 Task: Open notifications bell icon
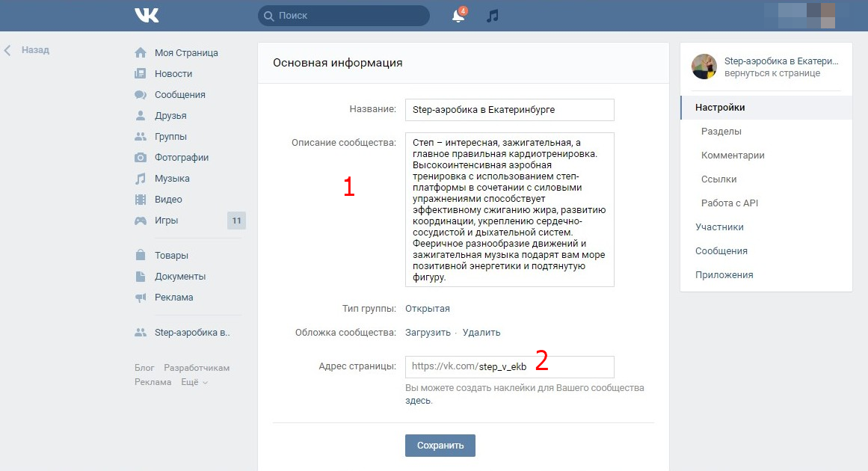pos(458,16)
